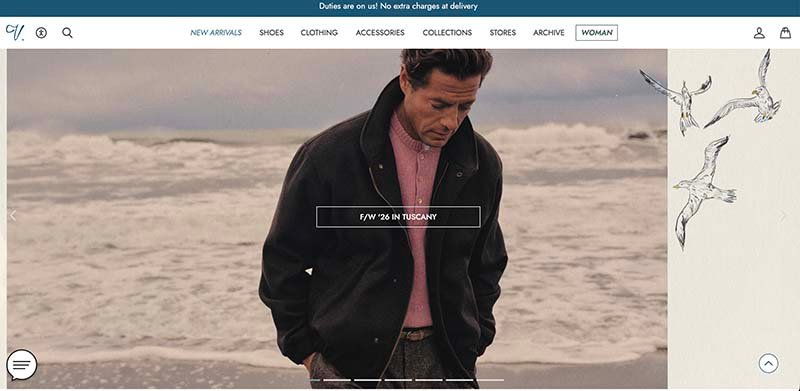Expand the Clothing navigation menu

pyautogui.click(x=319, y=33)
